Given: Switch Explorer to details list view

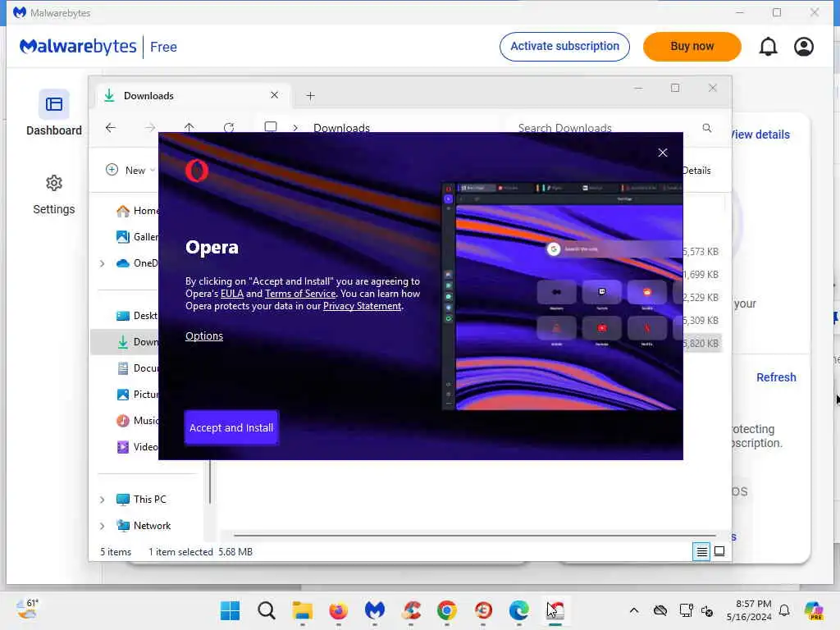Looking at the screenshot, I should click(702, 551).
